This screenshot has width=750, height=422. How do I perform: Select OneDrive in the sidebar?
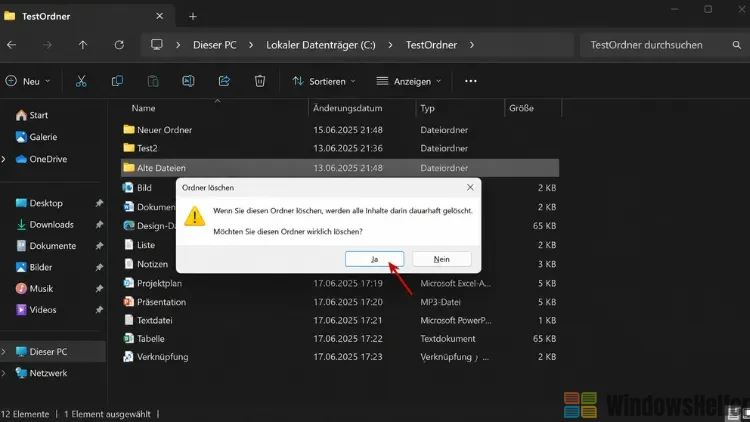coord(41,159)
